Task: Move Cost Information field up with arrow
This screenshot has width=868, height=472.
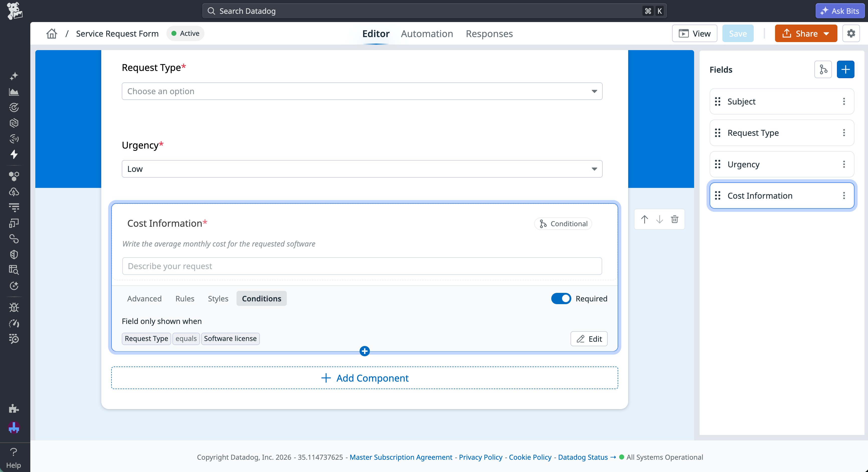Action: (x=644, y=219)
